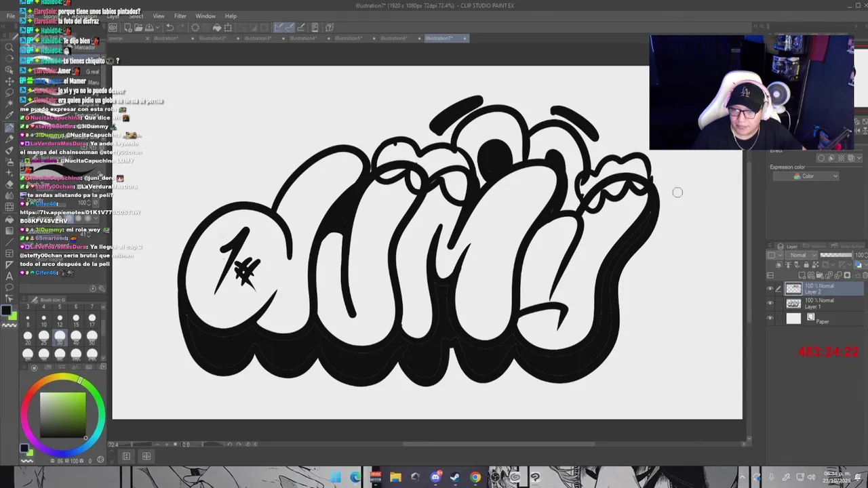Click the Border effect circle icon

click(x=821, y=158)
